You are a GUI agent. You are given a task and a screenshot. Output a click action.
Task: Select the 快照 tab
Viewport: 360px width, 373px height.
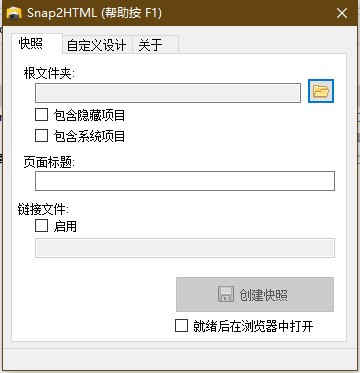(x=32, y=44)
